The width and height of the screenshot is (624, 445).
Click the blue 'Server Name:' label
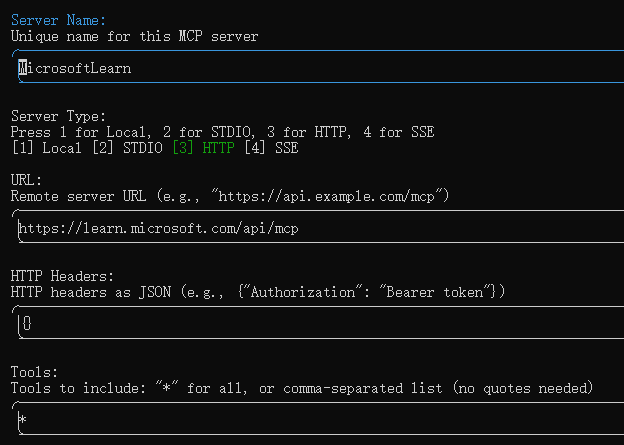(58, 20)
